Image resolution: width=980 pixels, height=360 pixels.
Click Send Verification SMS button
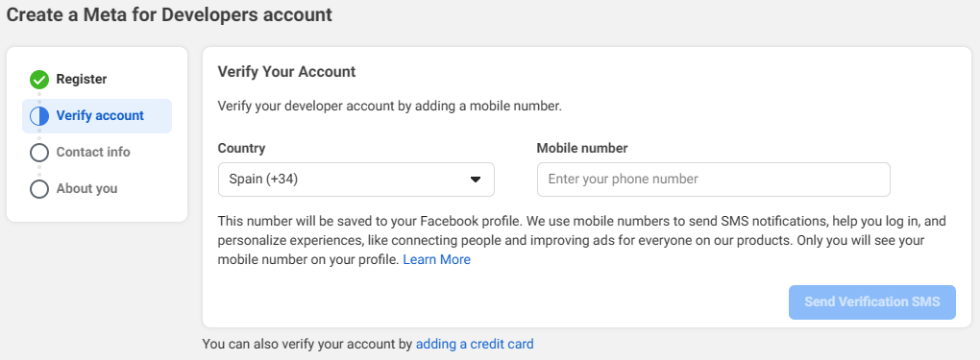coord(871,301)
